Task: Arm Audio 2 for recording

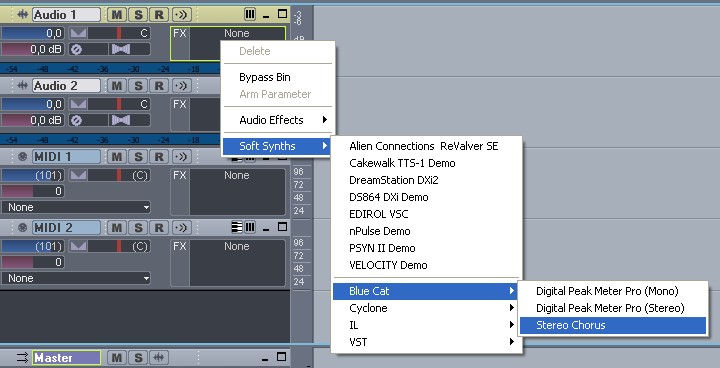Action: (159, 85)
